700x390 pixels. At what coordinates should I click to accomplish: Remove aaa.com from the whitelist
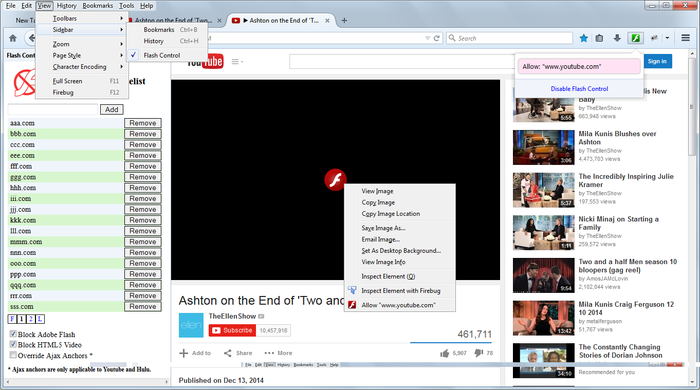[143, 123]
